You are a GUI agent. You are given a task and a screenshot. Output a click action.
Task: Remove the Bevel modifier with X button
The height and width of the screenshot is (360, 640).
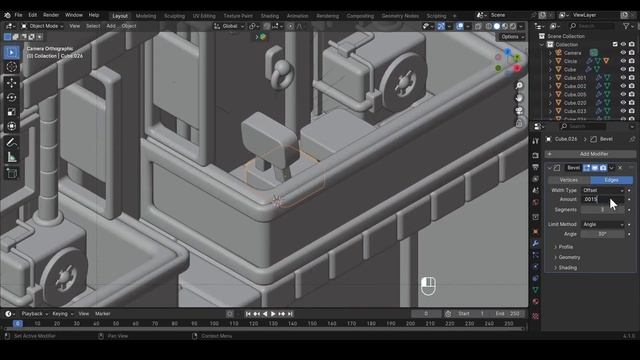620,168
